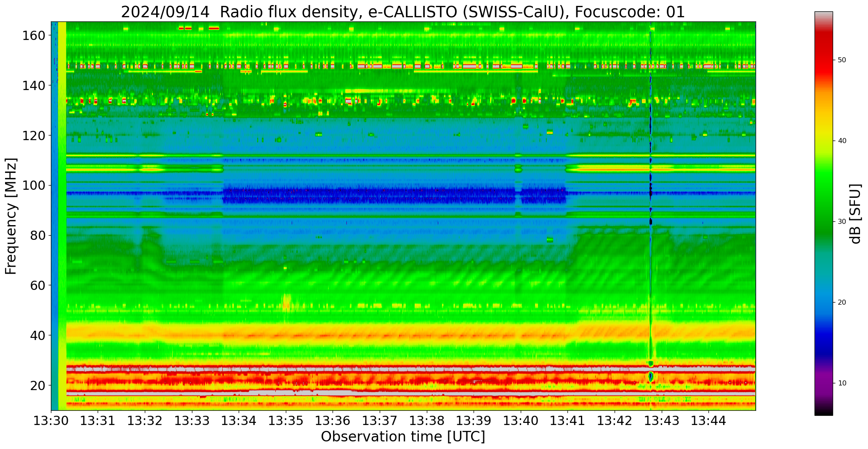
Task: Click the dB [SFU] colorbar label
Action: [855, 214]
